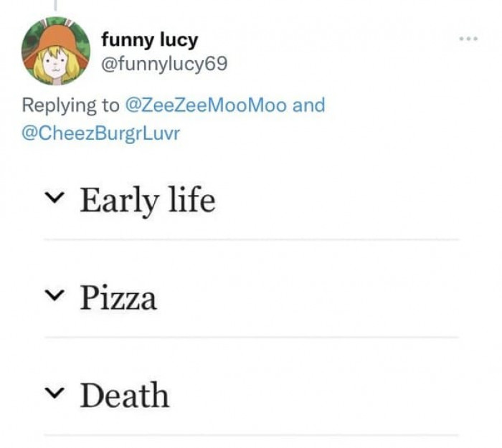
Task: Select the "Death" heading text
Action: tap(124, 395)
